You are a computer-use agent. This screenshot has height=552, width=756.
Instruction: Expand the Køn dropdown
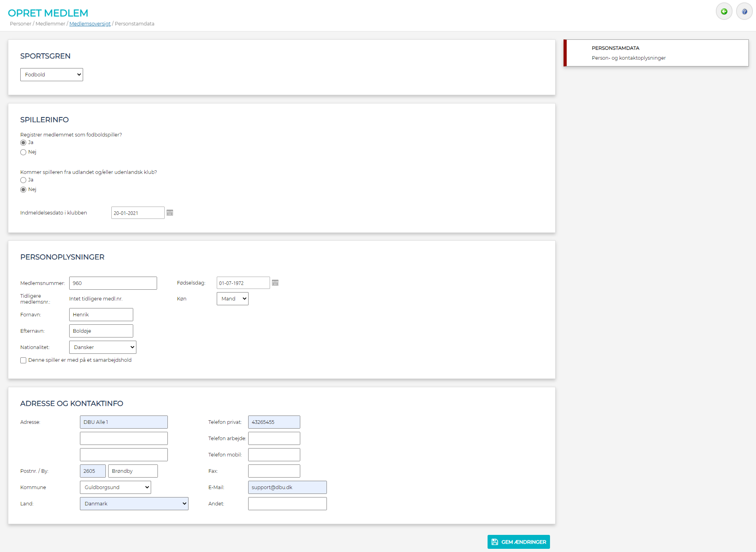(x=232, y=299)
